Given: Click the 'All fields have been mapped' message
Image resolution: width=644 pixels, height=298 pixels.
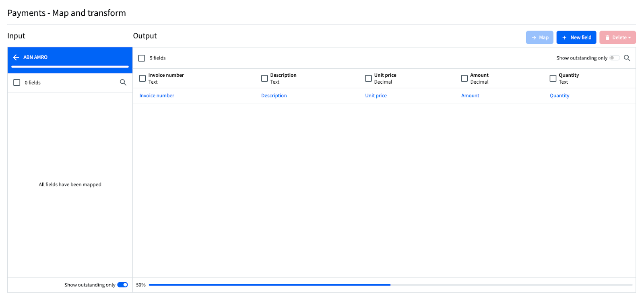Looking at the screenshot, I should click(70, 185).
